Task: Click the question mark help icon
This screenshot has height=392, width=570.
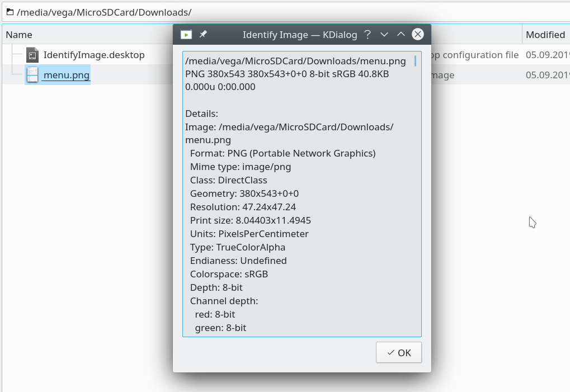Action: (368, 35)
